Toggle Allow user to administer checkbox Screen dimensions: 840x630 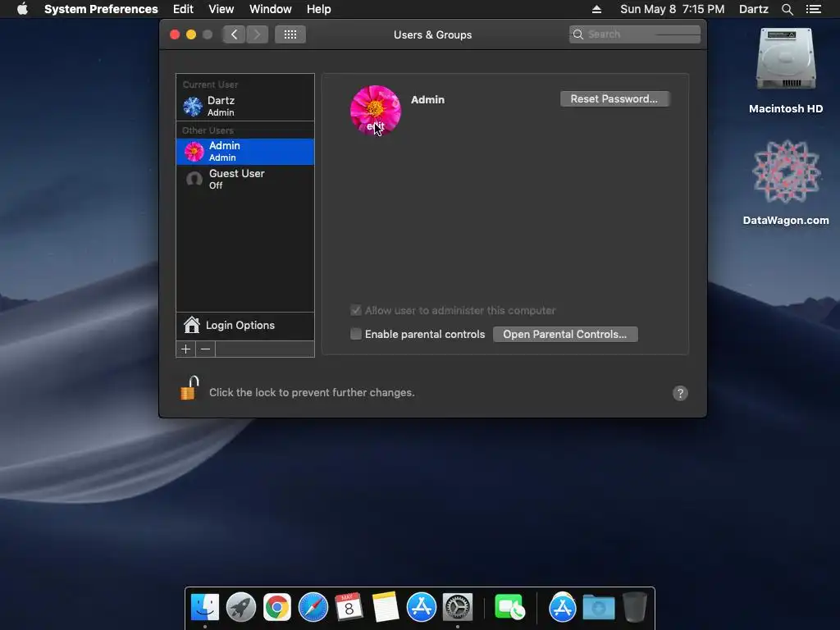(356, 311)
